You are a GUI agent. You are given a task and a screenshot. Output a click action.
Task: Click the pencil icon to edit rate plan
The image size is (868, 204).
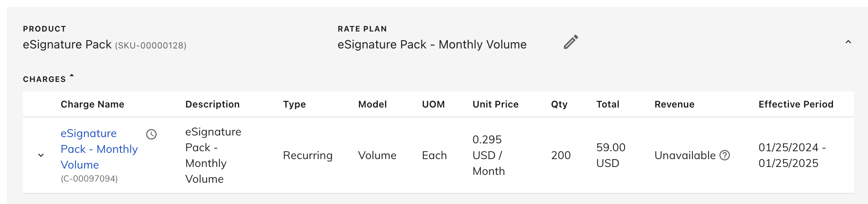571,42
